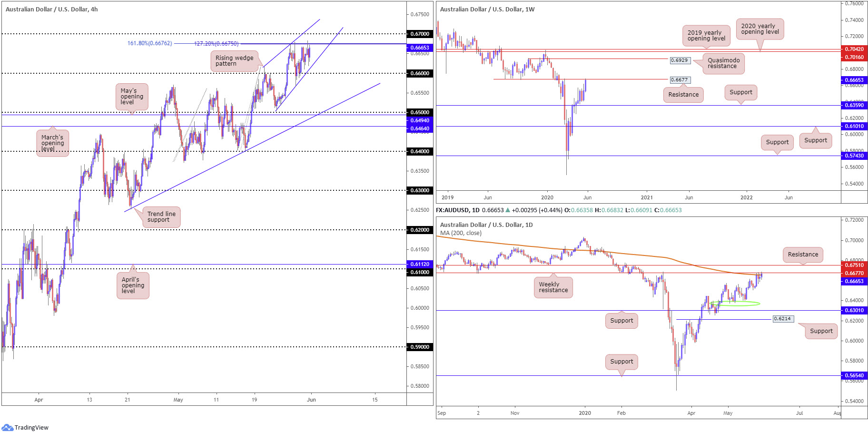Image resolution: width=868 pixels, height=432 pixels.
Task: Click the 0.6214 price label
Action: pyautogui.click(x=782, y=319)
